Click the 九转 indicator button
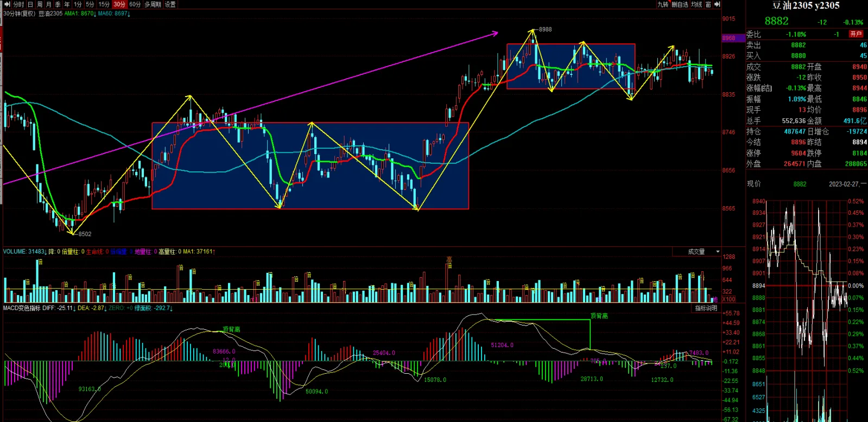The width and height of the screenshot is (868, 422). 663,4
